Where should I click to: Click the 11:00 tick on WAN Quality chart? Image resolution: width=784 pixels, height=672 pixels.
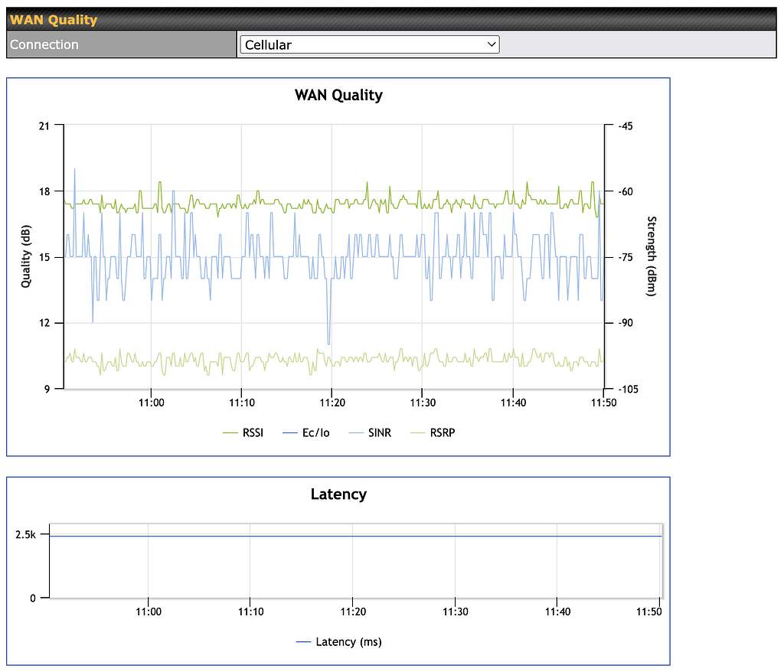(x=151, y=402)
